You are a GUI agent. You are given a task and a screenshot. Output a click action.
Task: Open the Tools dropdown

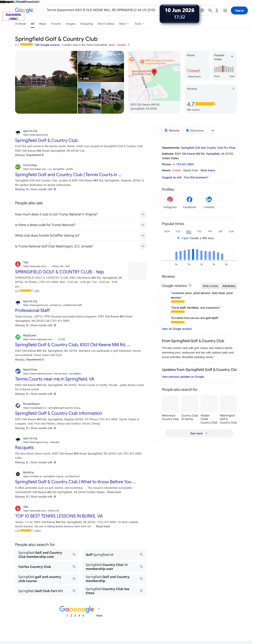139,24
